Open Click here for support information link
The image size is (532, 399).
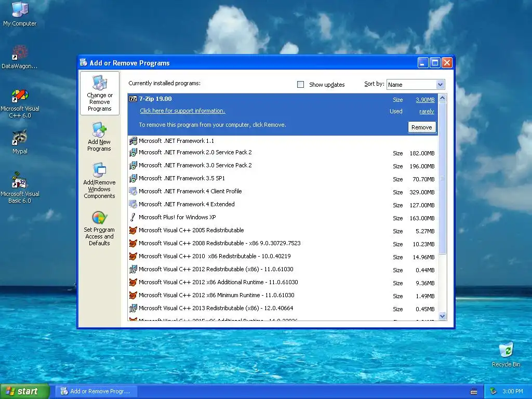182,111
